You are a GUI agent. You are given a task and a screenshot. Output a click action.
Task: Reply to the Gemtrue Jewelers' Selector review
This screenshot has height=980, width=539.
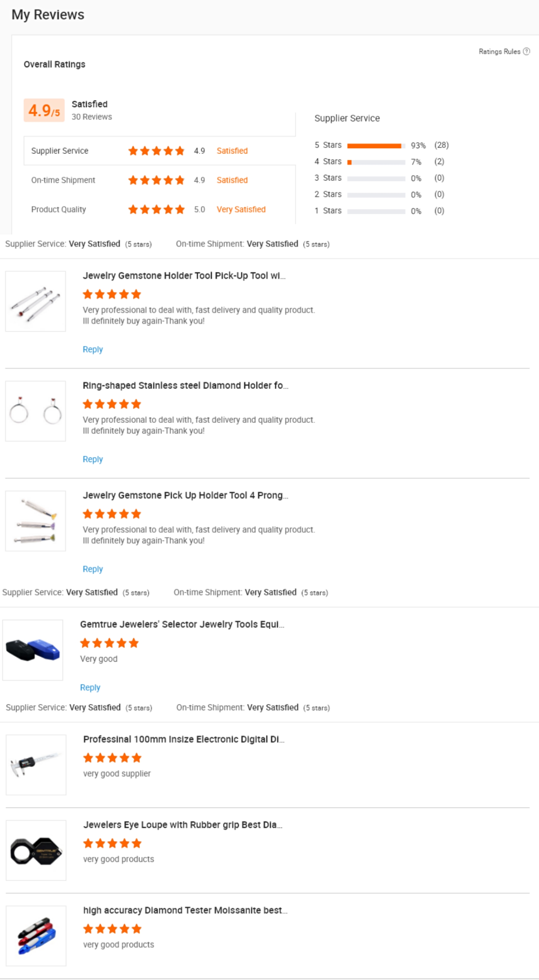[x=90, y=688]
